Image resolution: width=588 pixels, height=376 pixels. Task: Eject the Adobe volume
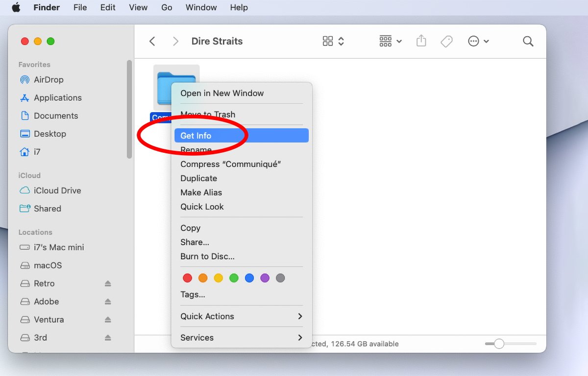tap(108, 302)
